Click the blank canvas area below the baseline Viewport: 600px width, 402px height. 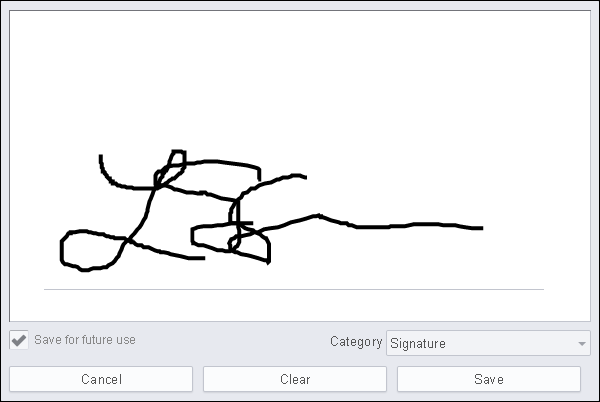click(298, 306)
